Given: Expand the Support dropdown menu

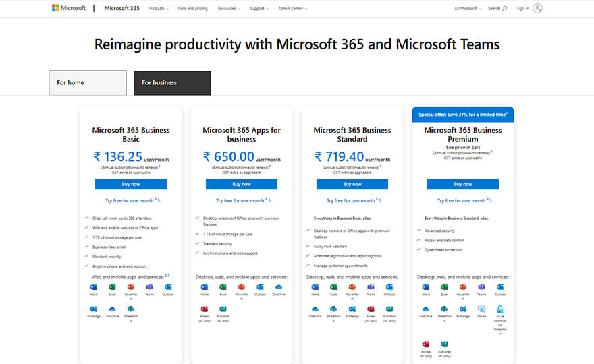Looking at the screenshot, I should 259,8.
